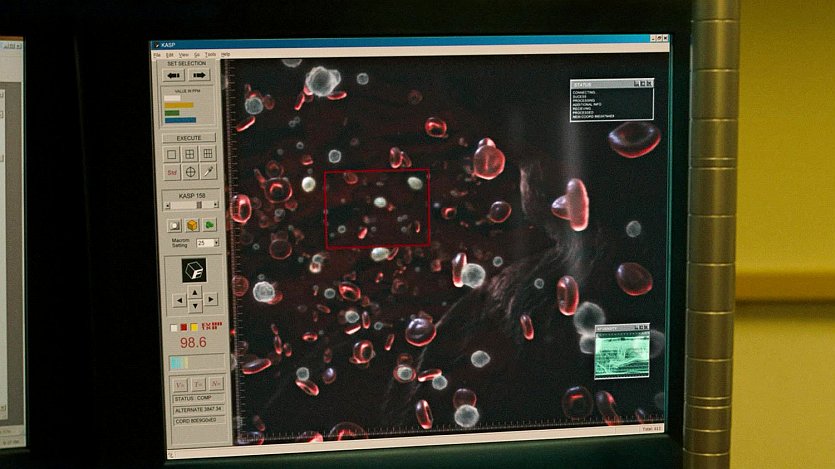Click the red Std button

coord(172,172)
